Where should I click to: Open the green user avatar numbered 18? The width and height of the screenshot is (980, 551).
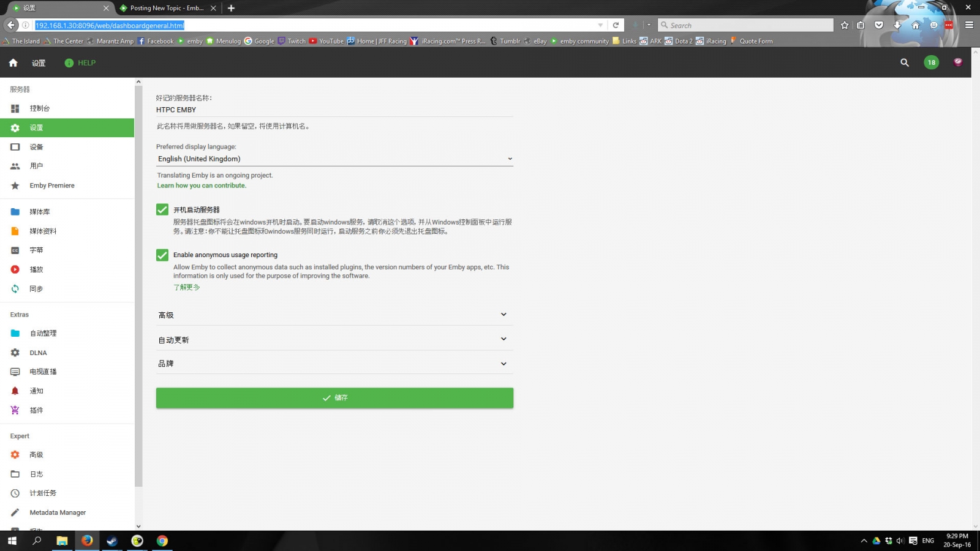pyautogui.click(x=932, y=62)
